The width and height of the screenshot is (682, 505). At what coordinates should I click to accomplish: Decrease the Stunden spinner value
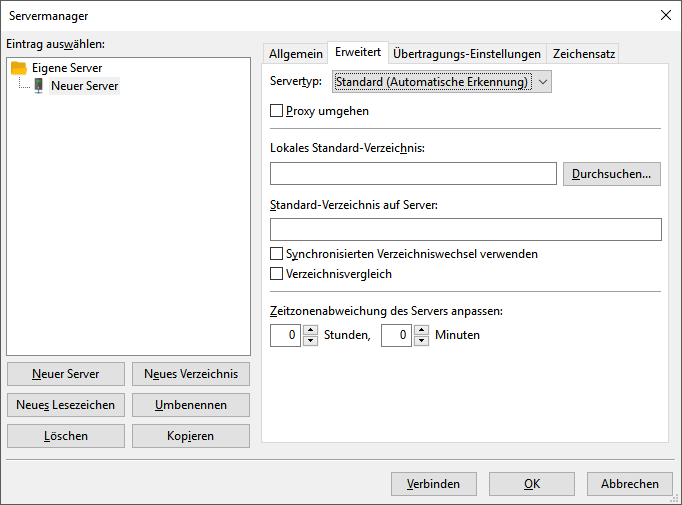pos(310,341)
